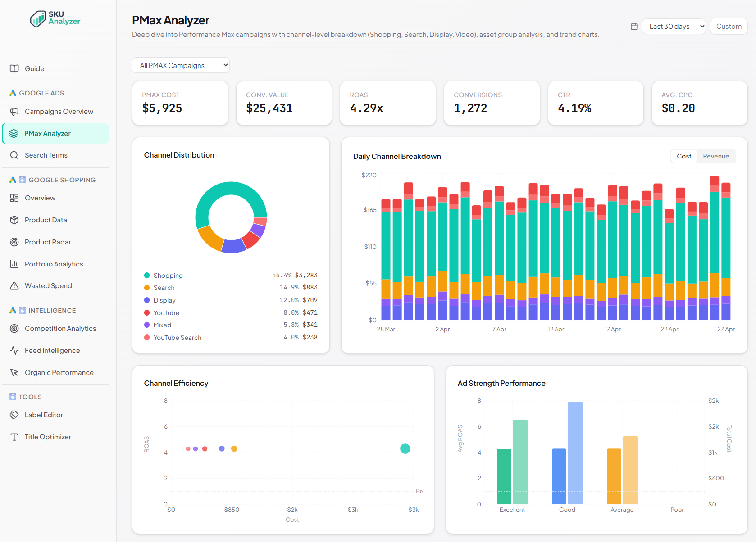The image size is (756, 542).
Task: Click the SKU Analyzer logo
Action: (55, 19)
